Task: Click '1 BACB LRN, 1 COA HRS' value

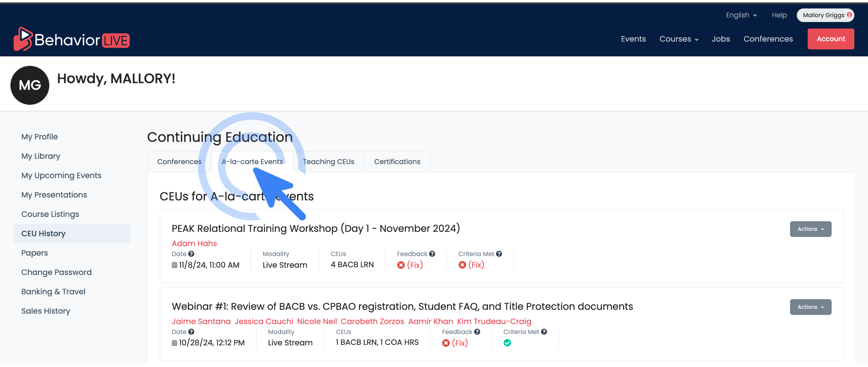Action: coord(377,342)
